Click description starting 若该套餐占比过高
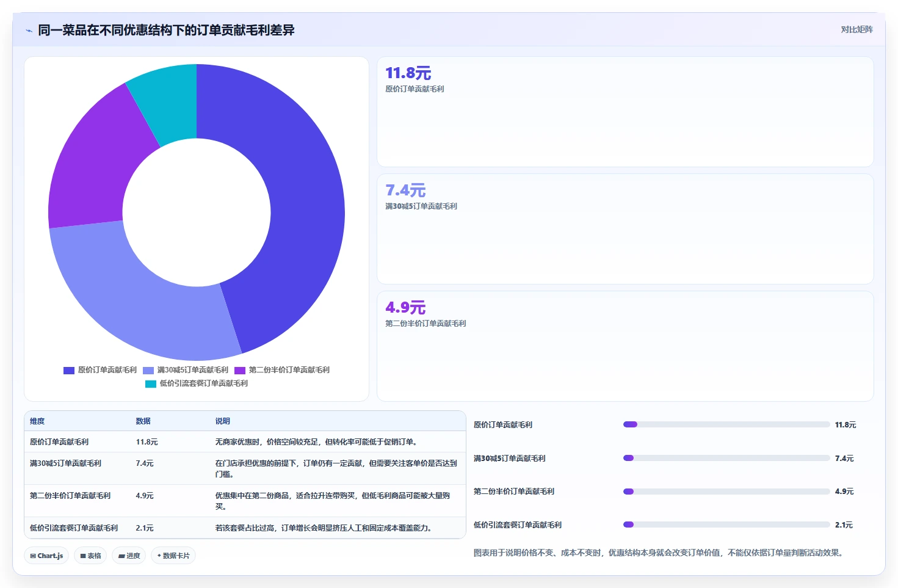 click(x=324, y=528)
